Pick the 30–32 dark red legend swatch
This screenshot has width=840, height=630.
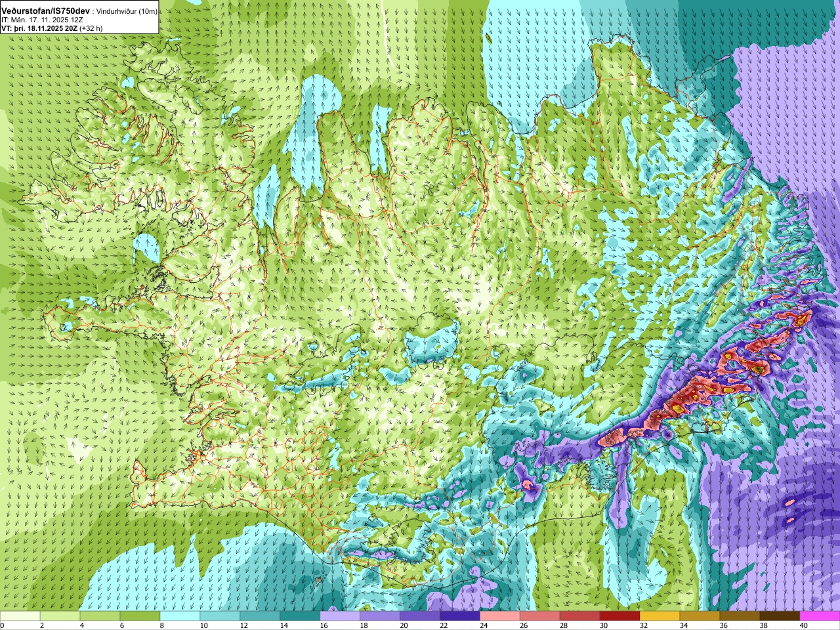click(620, 616)
